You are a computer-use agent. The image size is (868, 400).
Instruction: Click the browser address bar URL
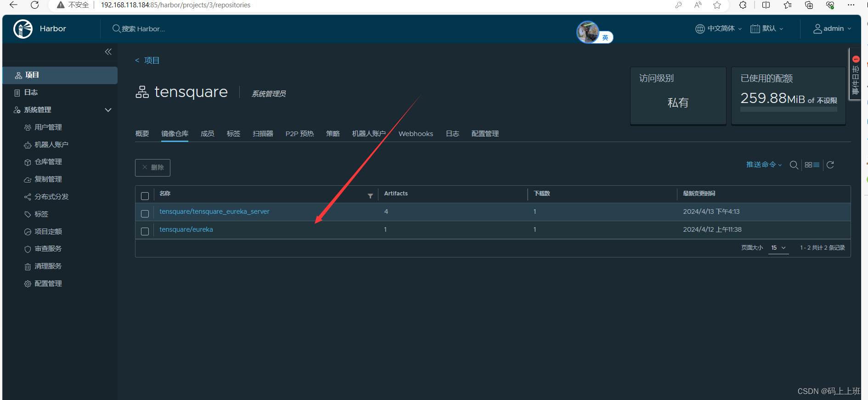click(x=176, y=5)
